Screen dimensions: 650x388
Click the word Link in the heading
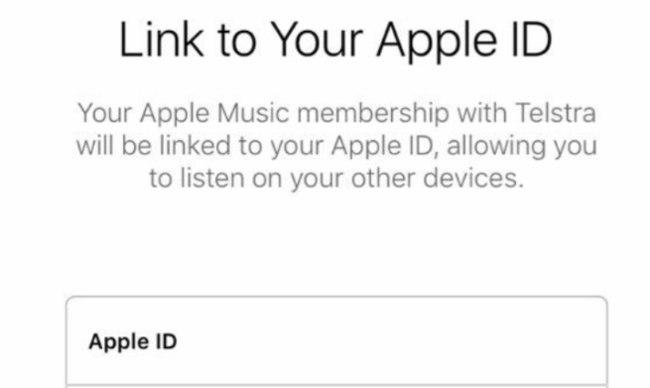click(161, 39)
